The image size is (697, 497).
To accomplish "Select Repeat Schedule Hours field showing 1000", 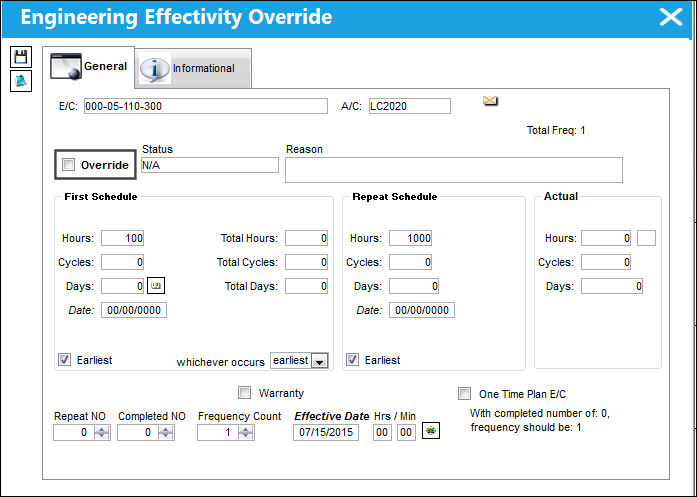I will (410, 238).
